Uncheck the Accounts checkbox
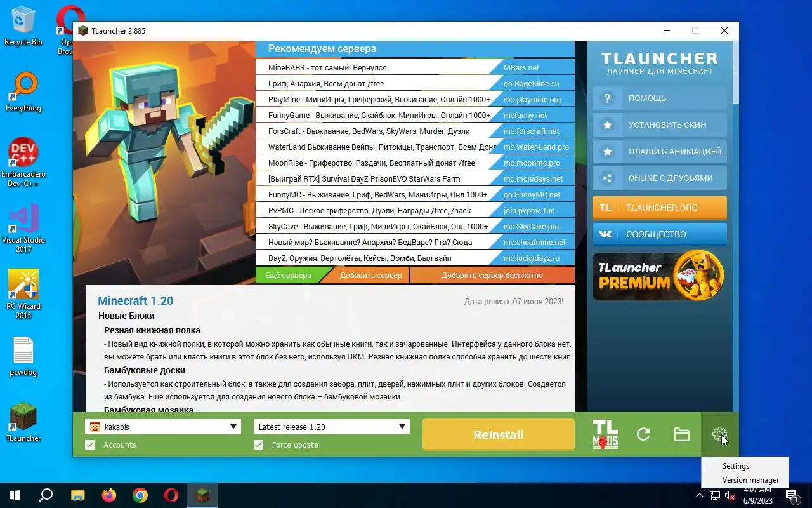812x508 pixels. click(x=90, y=444)
